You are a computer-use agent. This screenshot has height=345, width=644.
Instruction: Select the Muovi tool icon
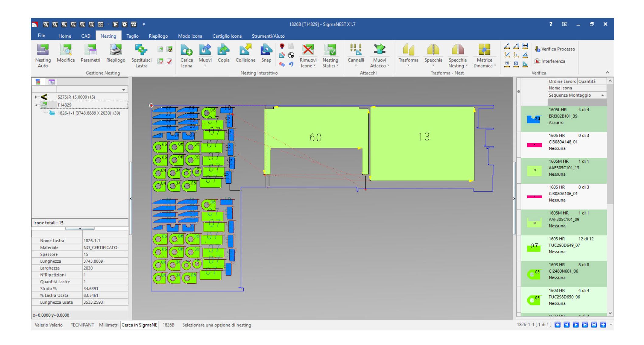tap(205, 50)
